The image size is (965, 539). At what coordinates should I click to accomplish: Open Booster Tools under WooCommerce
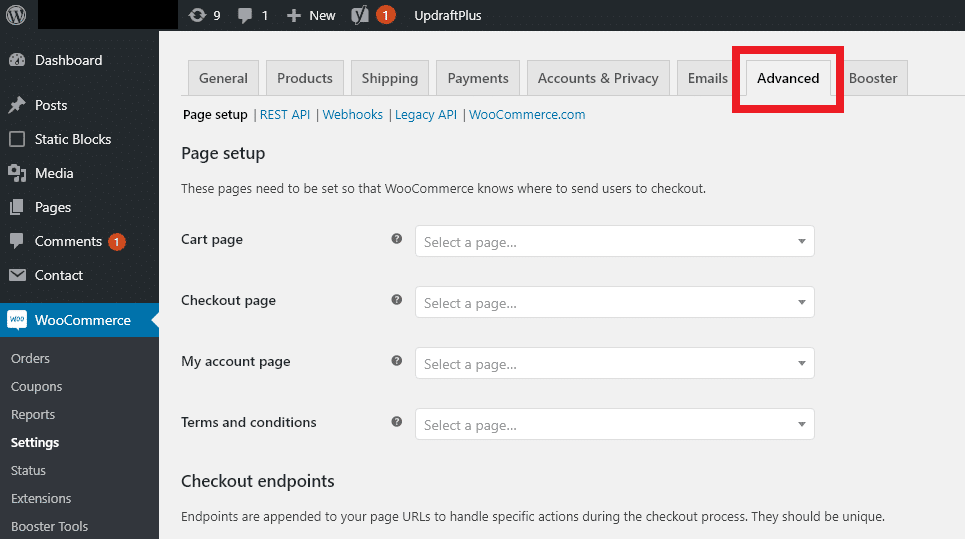point(49,527)
